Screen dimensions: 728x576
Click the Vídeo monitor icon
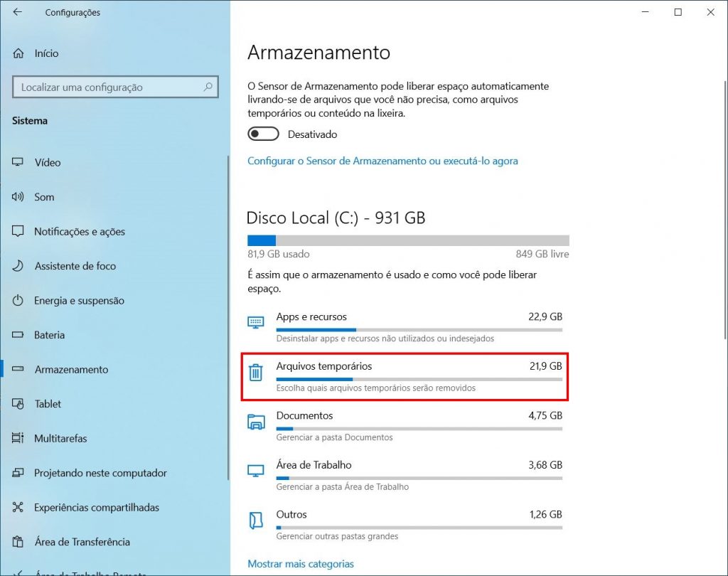18,162
